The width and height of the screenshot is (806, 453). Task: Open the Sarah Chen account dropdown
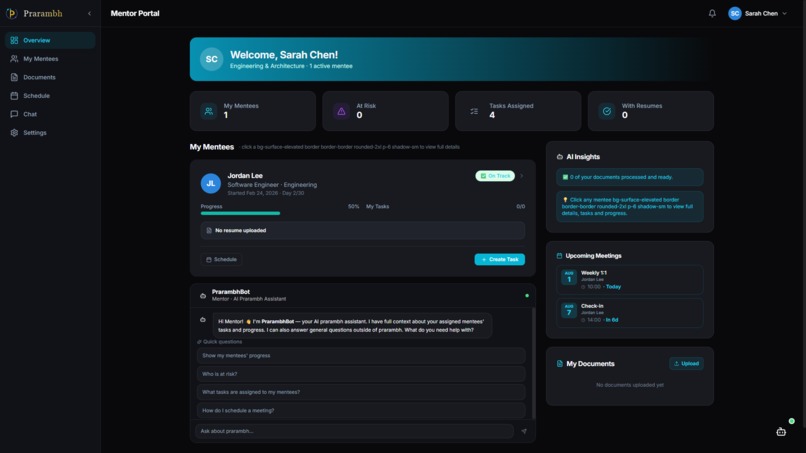coord(758,13)
